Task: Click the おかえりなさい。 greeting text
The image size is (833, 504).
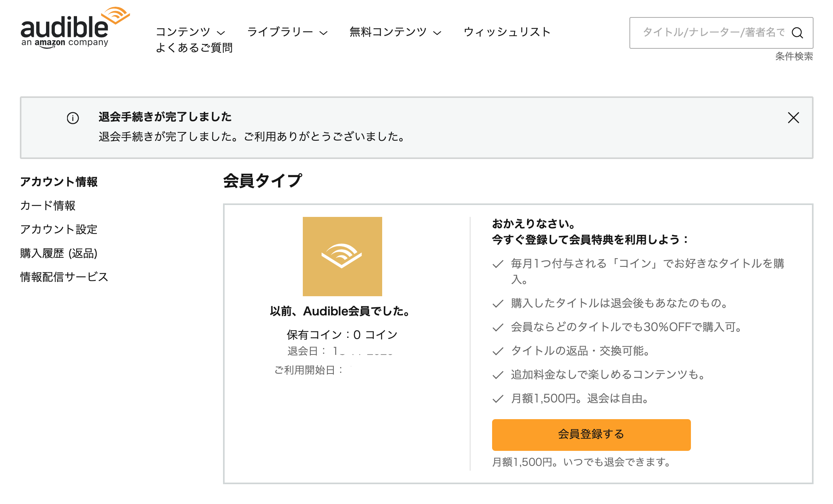Action: [534, 224]
